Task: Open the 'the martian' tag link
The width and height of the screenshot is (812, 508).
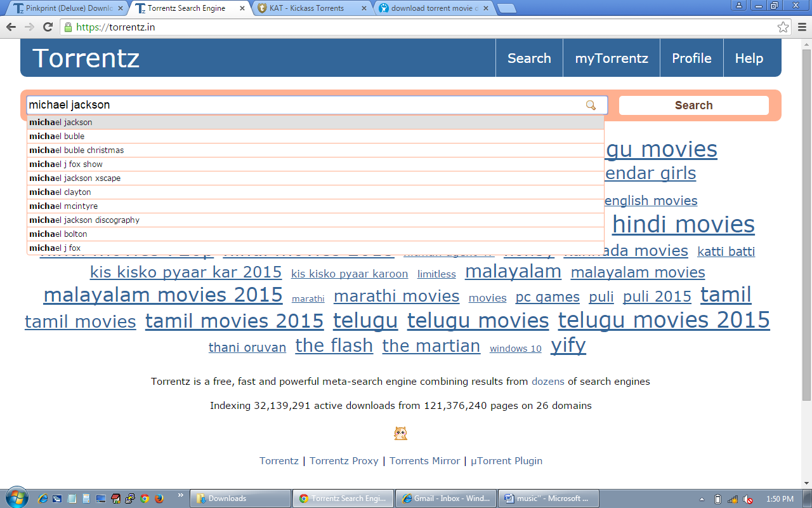Action: coord(431,346)
